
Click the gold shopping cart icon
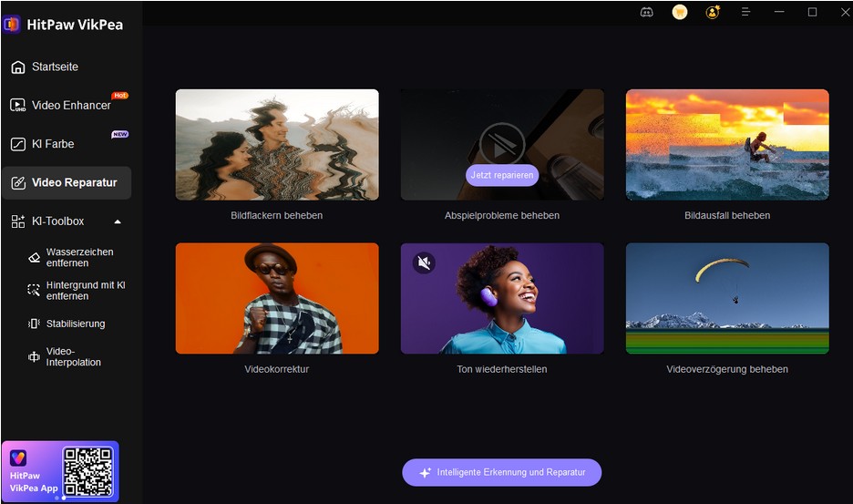point(679,12)
